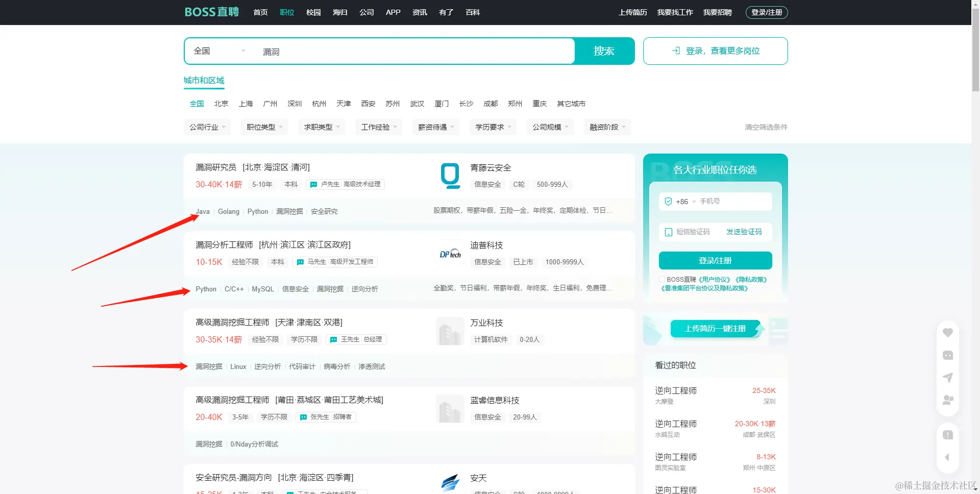Click the paper plane icon in floating sidebar
980x494 pixels.
coord(948,378)
